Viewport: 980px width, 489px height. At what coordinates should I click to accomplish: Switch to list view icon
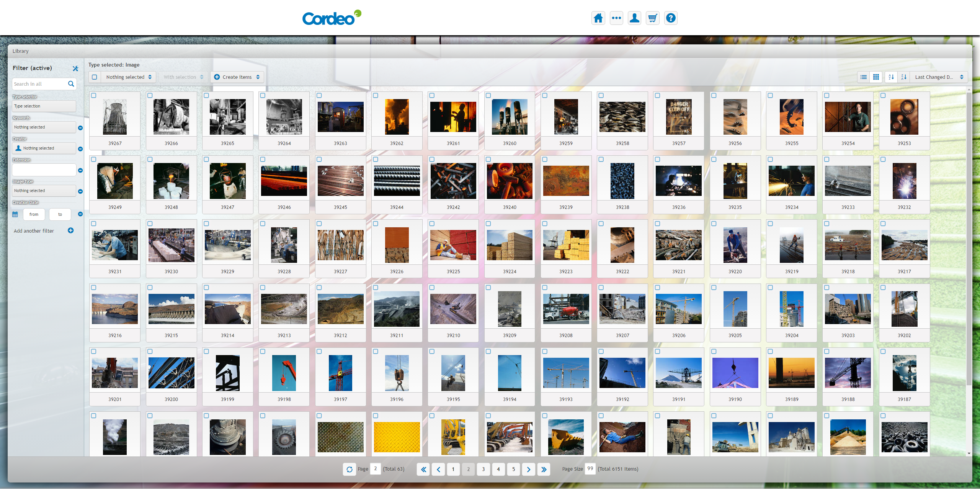pos(863,77)
